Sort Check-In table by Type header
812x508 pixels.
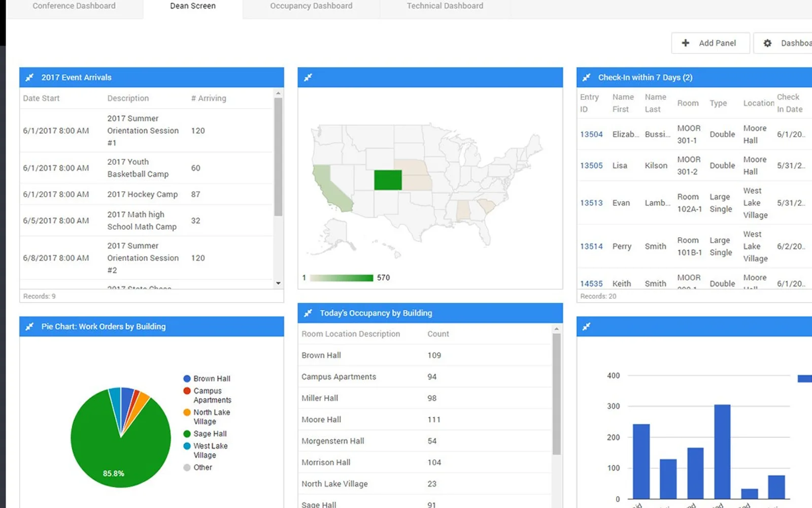(718, 103)
